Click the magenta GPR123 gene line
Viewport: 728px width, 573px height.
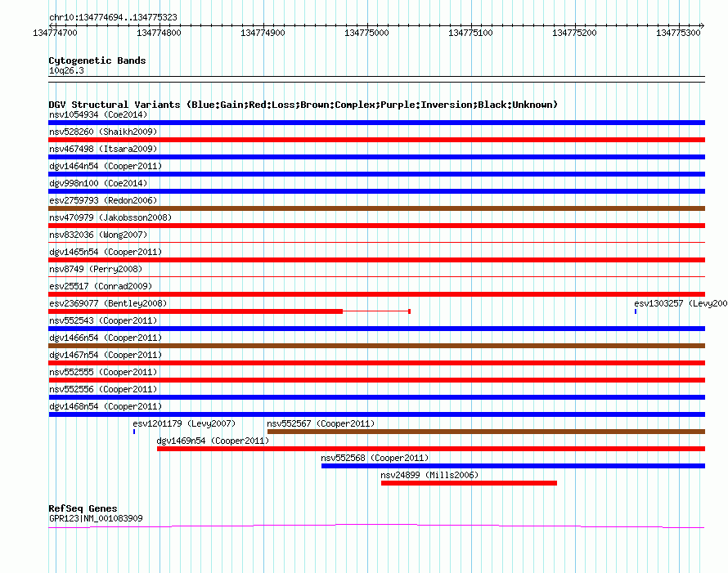pos(376,526)
